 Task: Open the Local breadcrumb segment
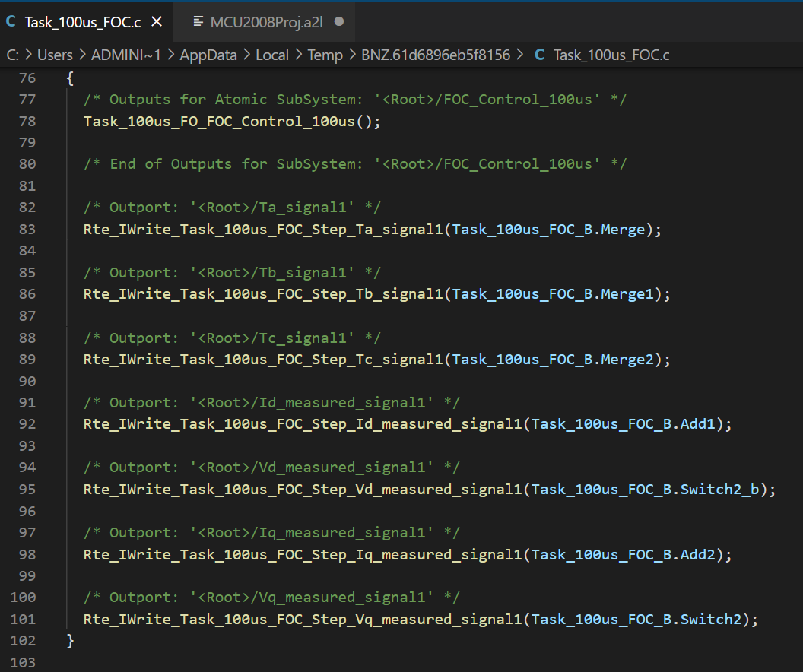(272, 55)
